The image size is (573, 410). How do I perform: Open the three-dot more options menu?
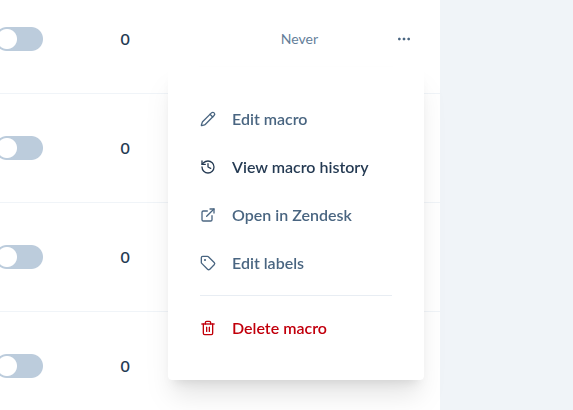point(404,39)
